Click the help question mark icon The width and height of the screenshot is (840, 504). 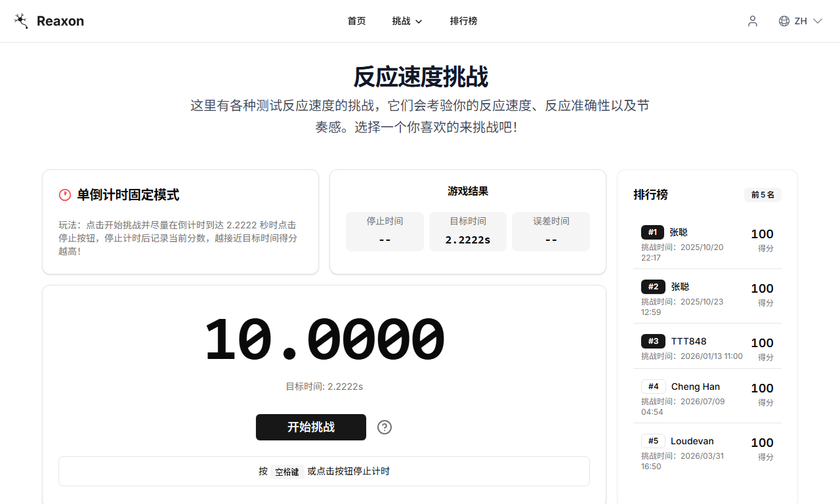coord(385,427)
